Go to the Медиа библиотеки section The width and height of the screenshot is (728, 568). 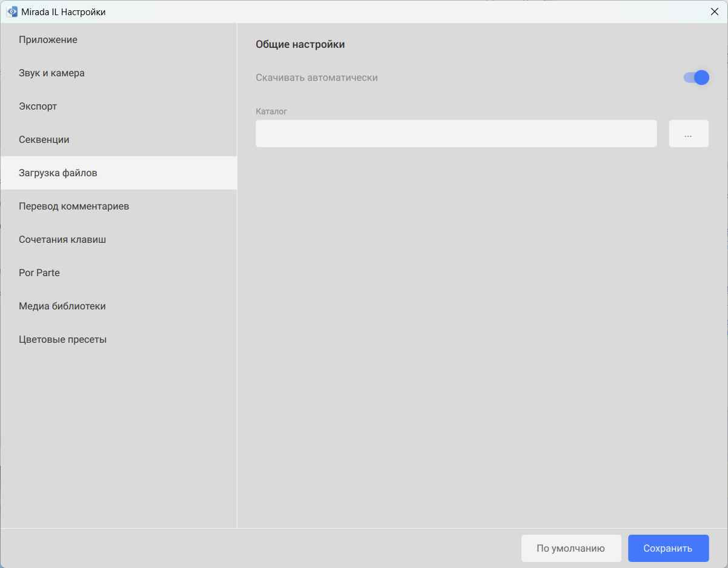[x=119, y=306]
